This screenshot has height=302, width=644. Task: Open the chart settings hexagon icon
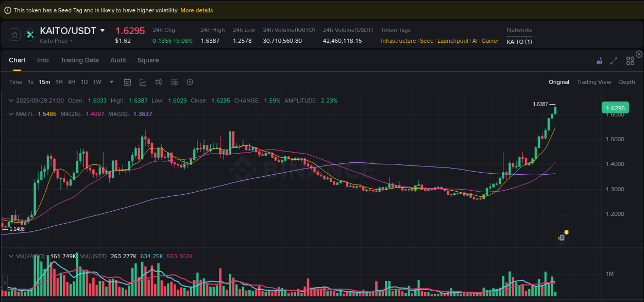pyautogui.click(x=189, y=82)
